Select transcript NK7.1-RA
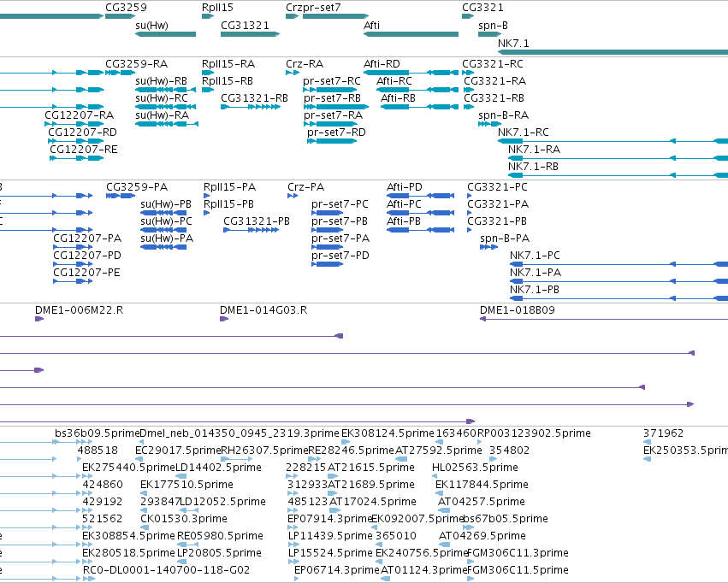 (x=618, y=158)
